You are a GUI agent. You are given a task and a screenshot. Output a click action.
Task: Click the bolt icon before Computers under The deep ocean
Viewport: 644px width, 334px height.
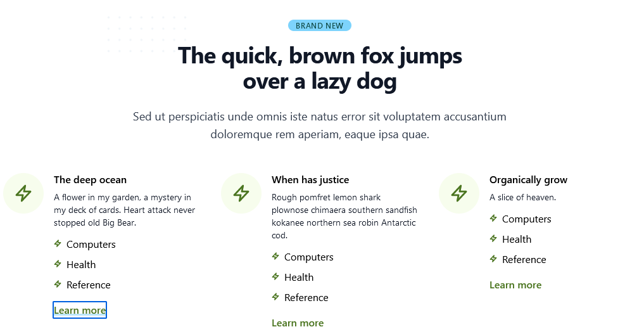coord(58,243)
